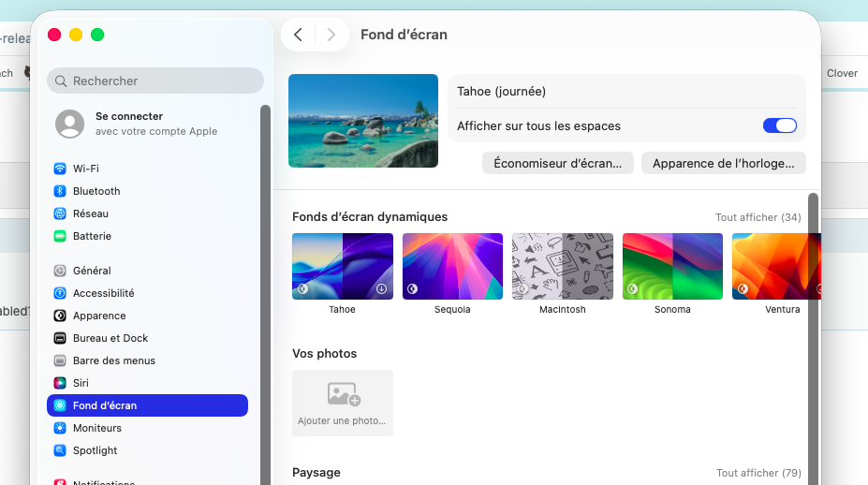Open Bureau et Dock settings
Image resolution: width=868 pixels, height=485 pixels.
click(147, 338)
